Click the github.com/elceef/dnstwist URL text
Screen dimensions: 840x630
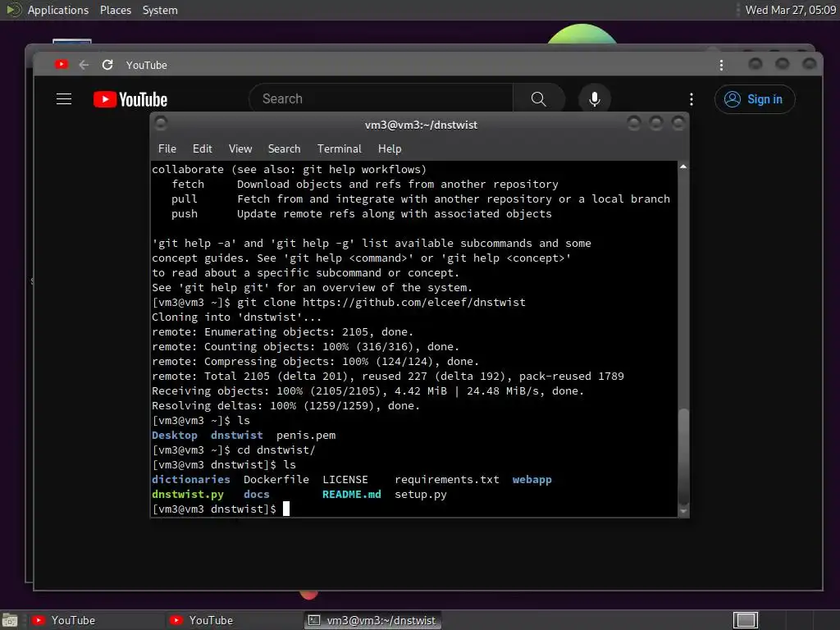pyautogui.click(x=414, y=302)
